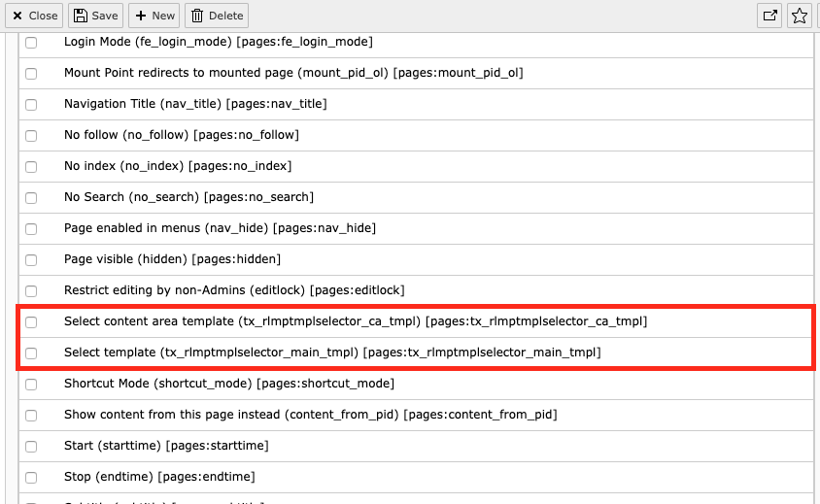Image resolution: width=820 pixels, height=504 pixels.
Task: Tick the Page visible (hidden) checkbox
Action: pyautogui.click(x=31, y=260)
